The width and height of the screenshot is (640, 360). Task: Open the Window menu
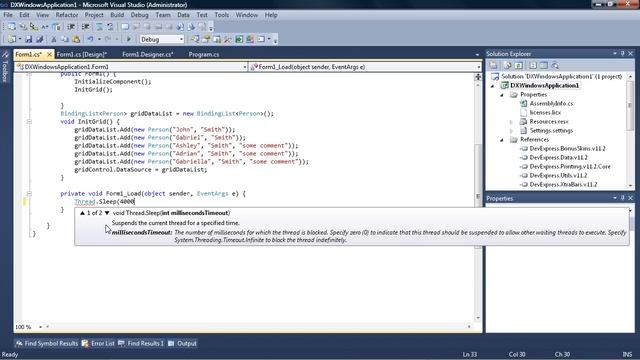(247, 15)
